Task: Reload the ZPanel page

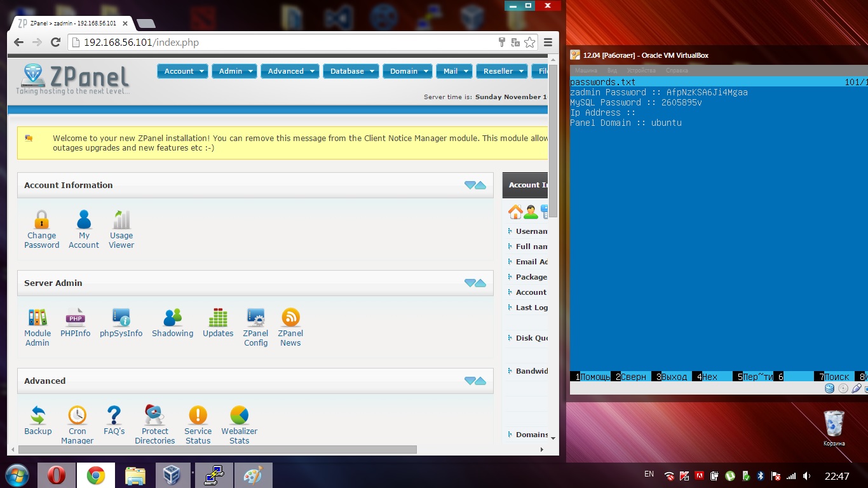Action: point(55,43)
